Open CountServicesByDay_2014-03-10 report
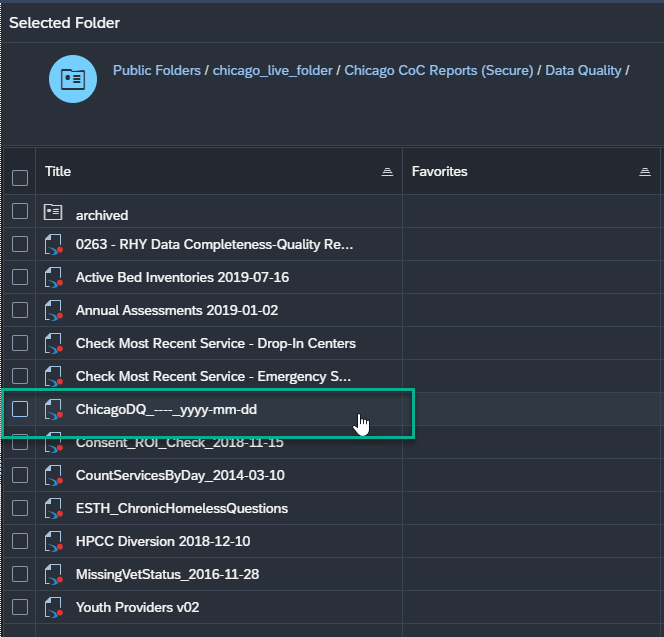Viewport: 664px width, 637px height. [x=180, y=476]
